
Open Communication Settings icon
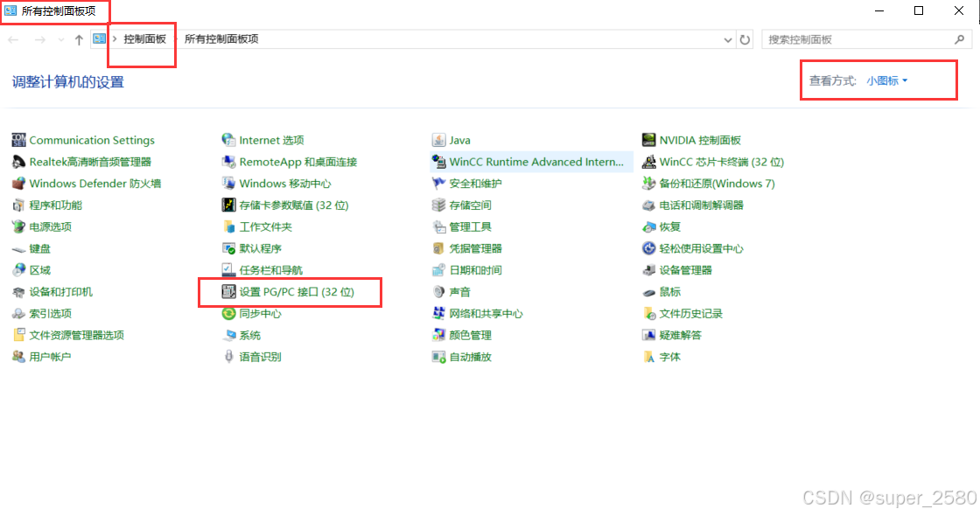tap(18, 140)
